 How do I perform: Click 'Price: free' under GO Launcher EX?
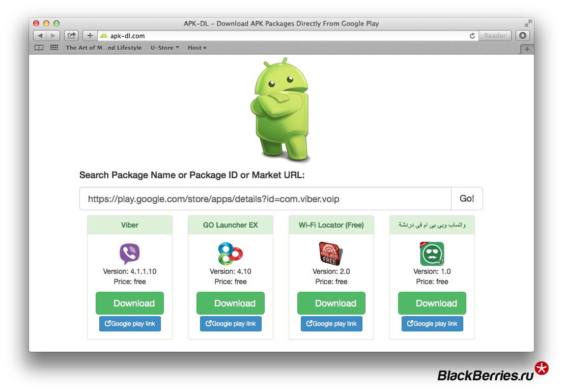tap(231, 282)
